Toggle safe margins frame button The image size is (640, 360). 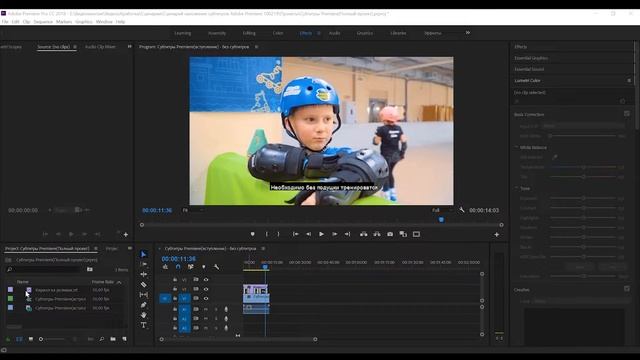(416, 234)
